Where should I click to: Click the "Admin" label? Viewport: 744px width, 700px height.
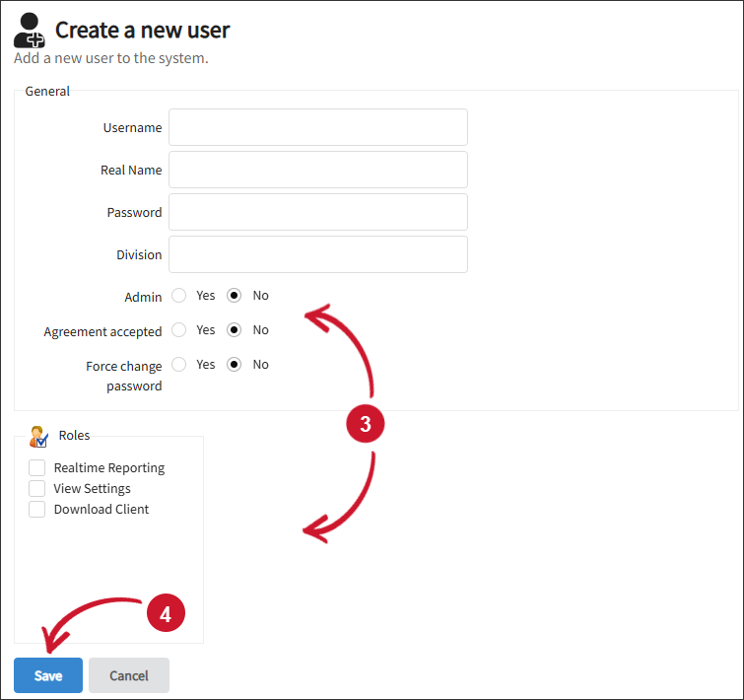(x=143, y=297)
